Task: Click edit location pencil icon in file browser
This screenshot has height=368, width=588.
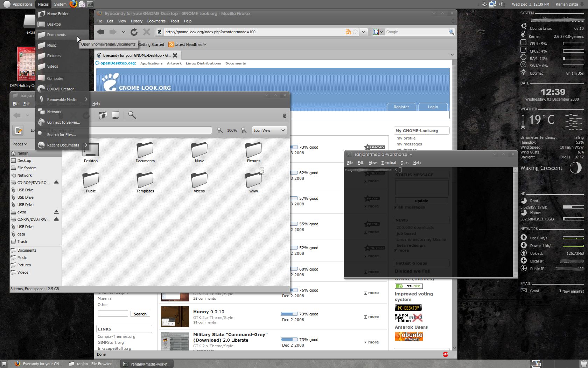Action: tap(18, 130)
